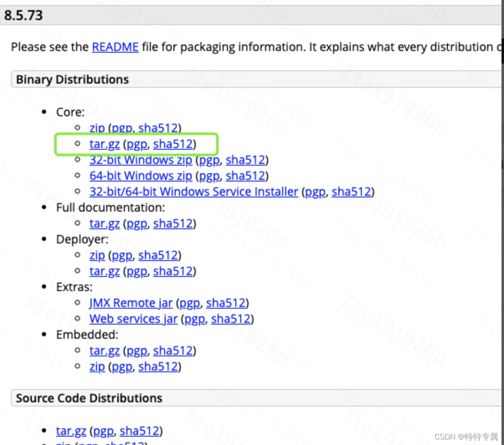Click the 8.5.73 version heading
This screenshot has height=445, width=504.
coord(23,16)
